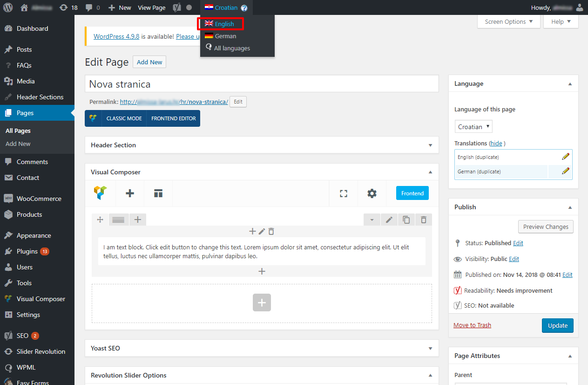Click the page title field Nova stranica
The width and height of the screenshot is (588, 385).
point(262,84)
